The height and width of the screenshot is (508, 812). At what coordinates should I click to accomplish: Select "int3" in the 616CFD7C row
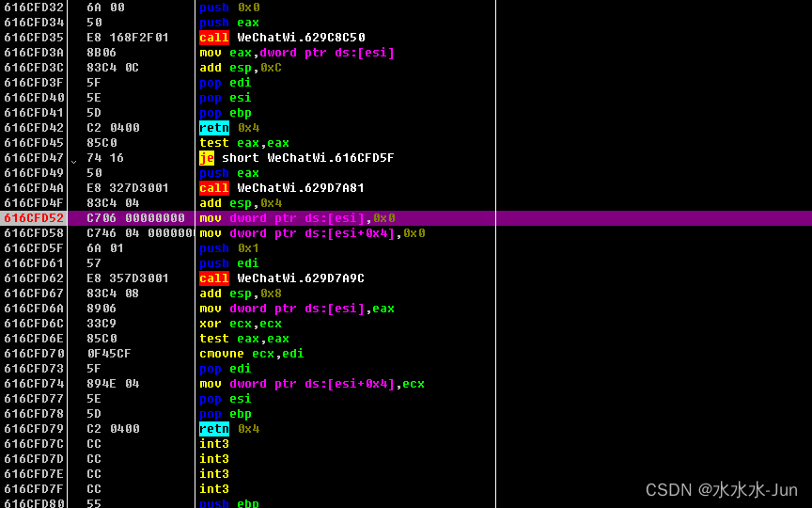point(214,443)
